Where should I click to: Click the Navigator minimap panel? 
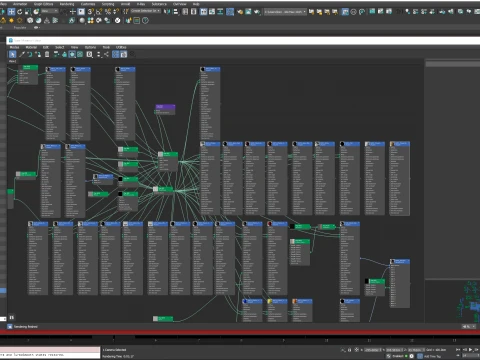452,301
